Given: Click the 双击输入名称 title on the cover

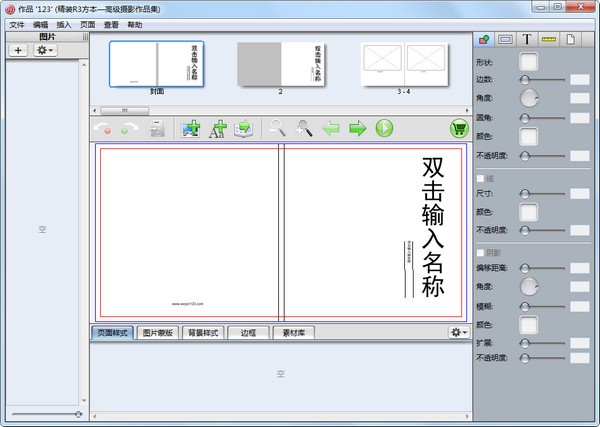Looking at the screenshot, I should [433, 227].
